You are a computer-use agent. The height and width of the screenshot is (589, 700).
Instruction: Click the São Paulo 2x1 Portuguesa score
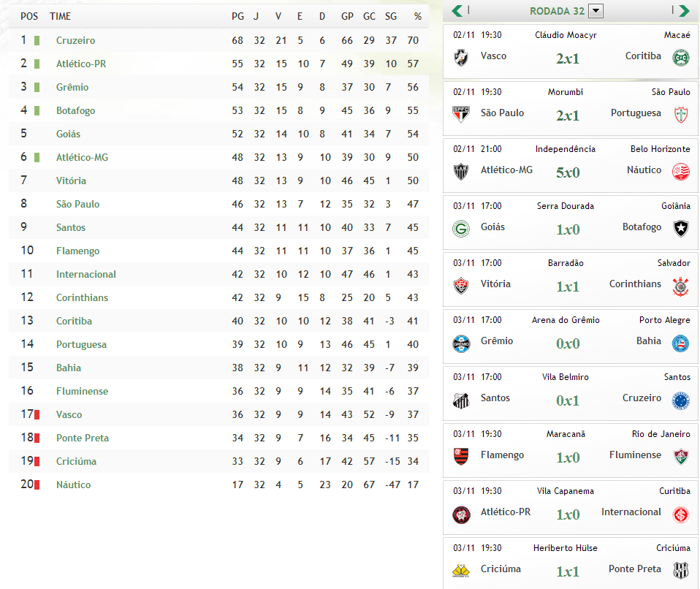click(x=567, y=115)
